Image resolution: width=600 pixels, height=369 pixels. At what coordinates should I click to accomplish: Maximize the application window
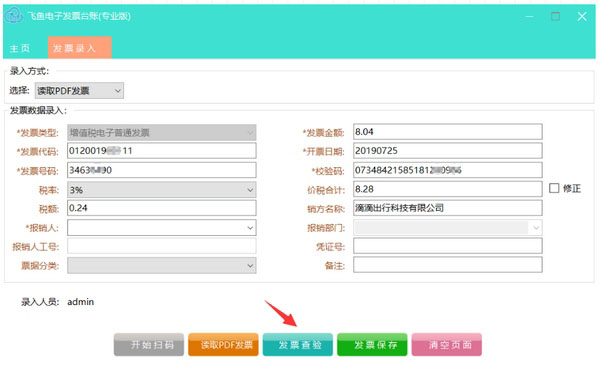pos(555,16)
